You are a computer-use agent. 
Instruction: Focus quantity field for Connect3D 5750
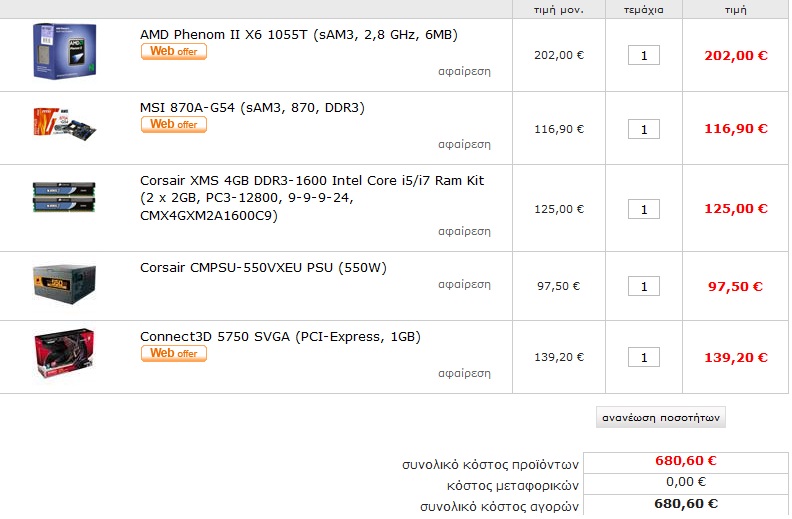644,357
